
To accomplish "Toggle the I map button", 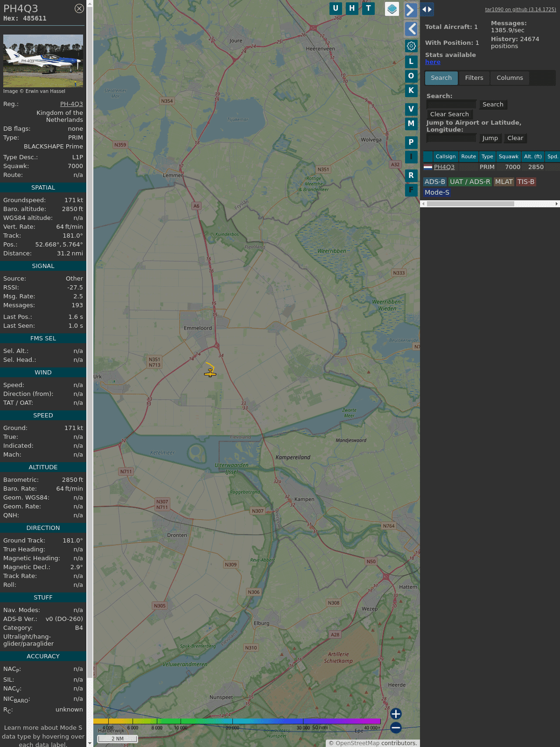I will click(x=411, y=157).
